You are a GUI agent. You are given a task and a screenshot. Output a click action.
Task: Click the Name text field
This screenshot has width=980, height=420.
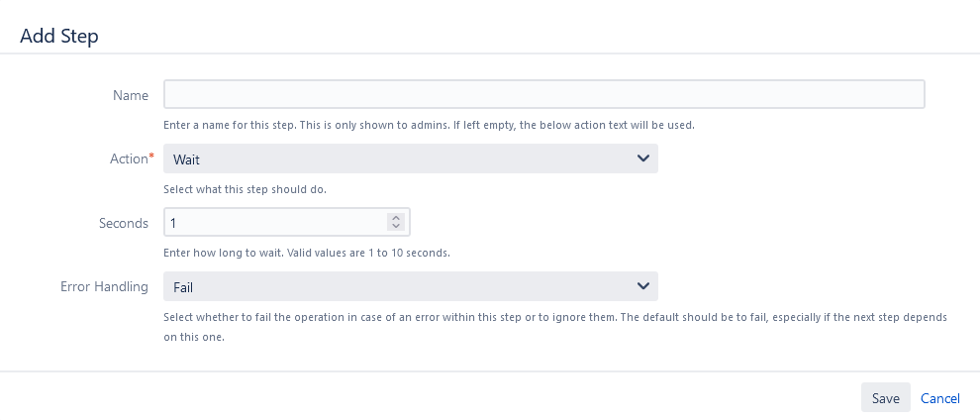(543, 94)
